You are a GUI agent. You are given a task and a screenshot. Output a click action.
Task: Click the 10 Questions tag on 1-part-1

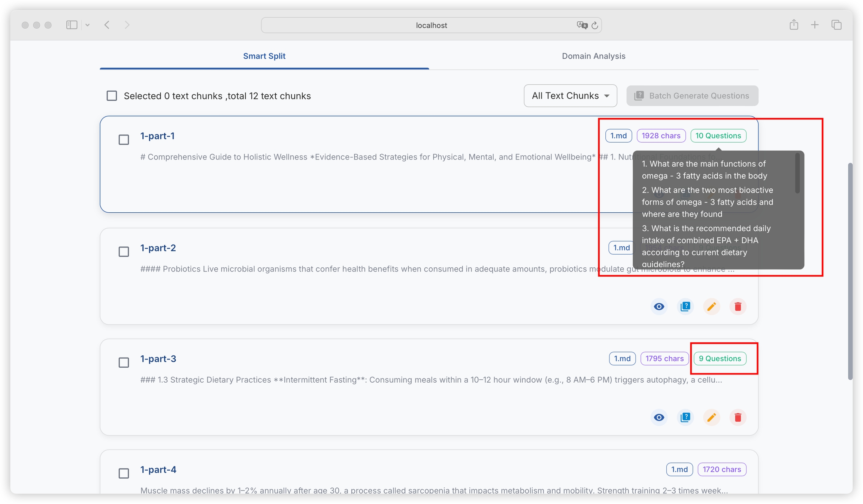[x=718, y=136]
